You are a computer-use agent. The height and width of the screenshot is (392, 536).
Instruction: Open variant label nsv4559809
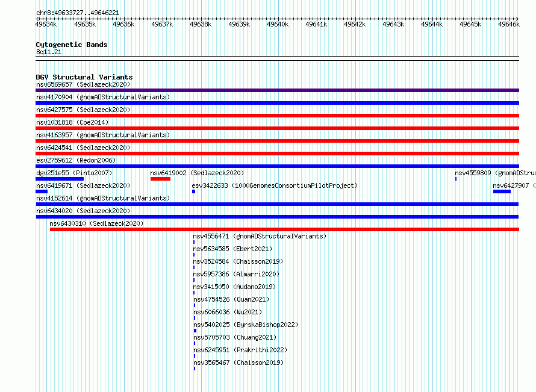point(495,173)
